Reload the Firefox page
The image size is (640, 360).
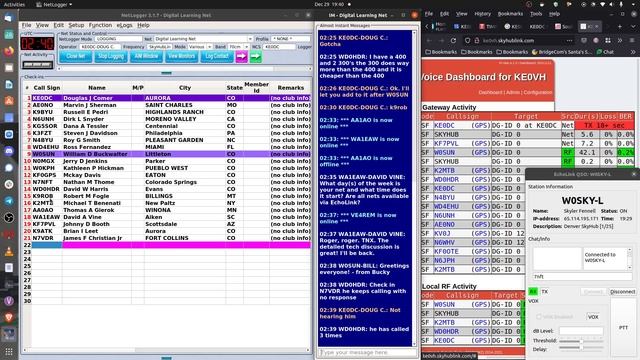[453, 40]
